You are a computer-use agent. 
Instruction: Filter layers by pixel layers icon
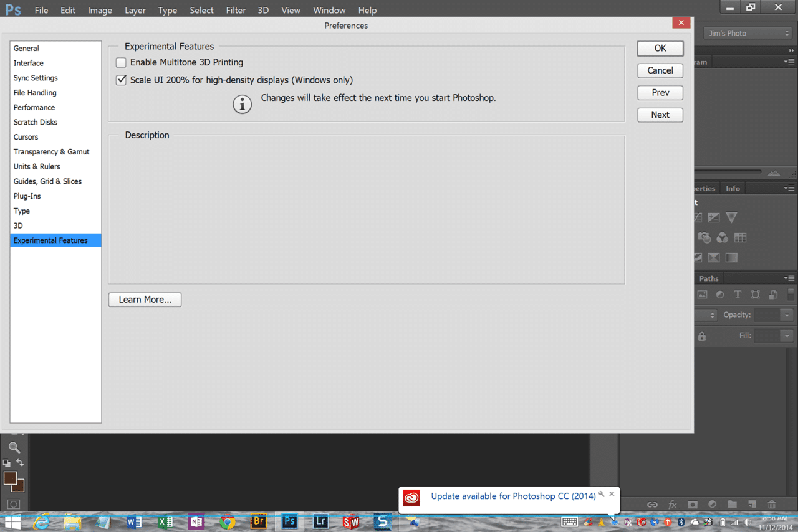702,295
